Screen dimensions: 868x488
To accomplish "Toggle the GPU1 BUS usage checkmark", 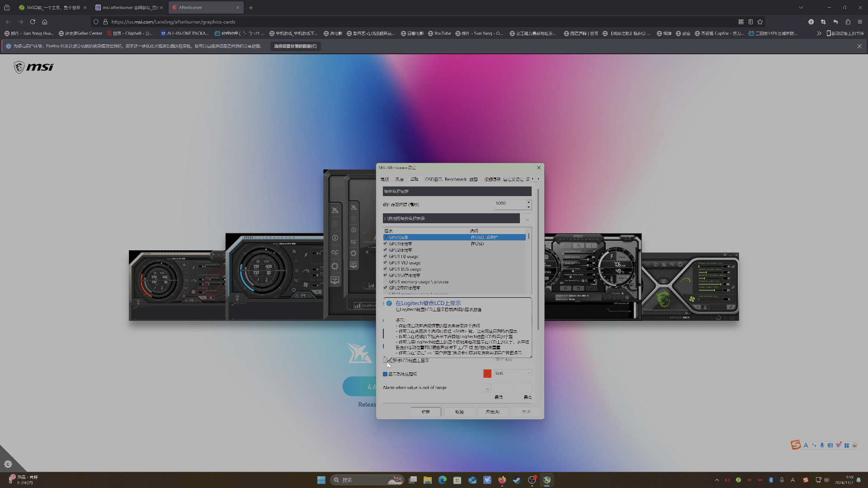I will click(x=385, y=269).
